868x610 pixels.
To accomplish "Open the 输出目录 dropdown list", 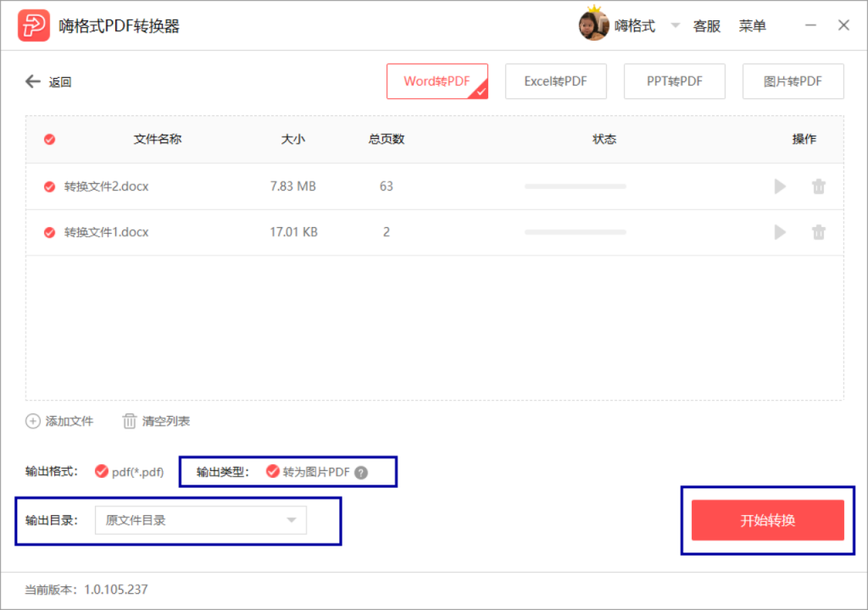I will point(200,520).
